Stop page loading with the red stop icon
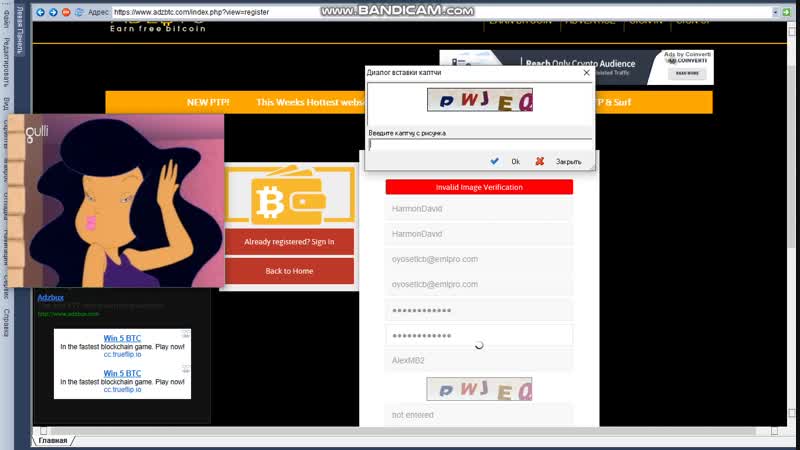The height and width of the screenshot is (450, 800). tap(66, 12)
